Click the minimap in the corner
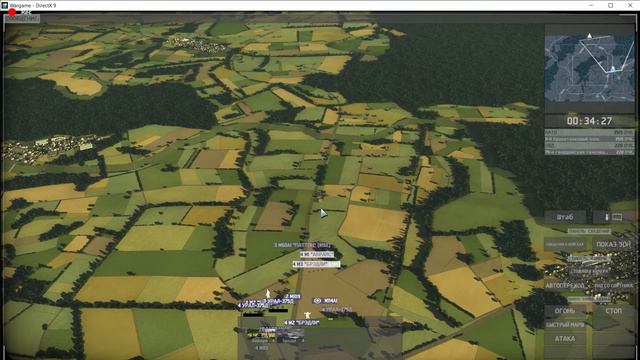The width and height of the screenshot is (640, 360). [589, 68]
